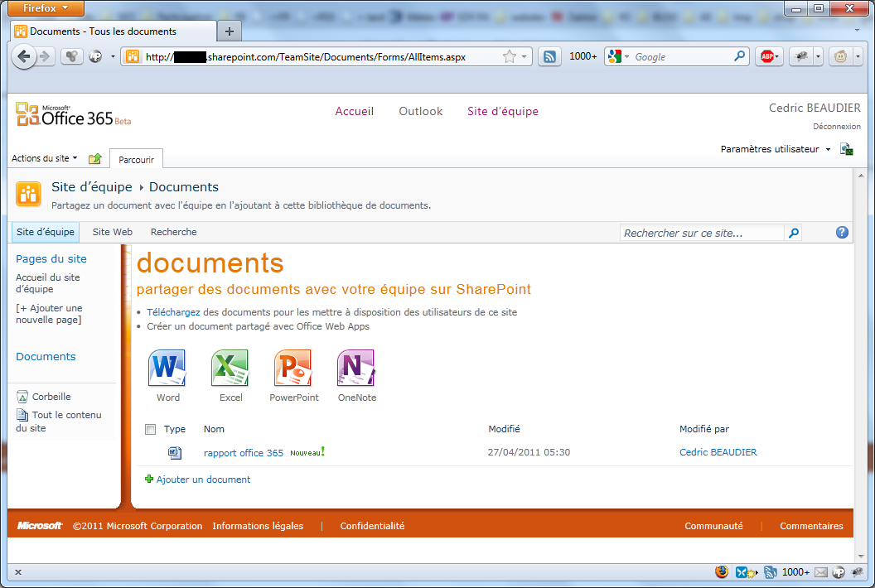The width and height of the screenshot is (875, 588).
Task: Click the Google search magnifier icon
Action: pyautogui.click(x=739, y=55)
